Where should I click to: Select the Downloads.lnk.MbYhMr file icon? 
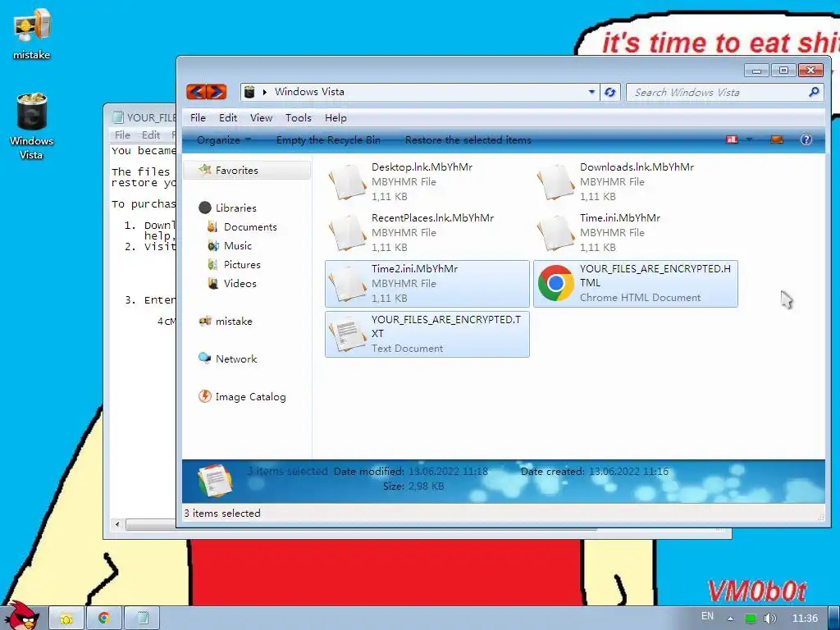[555, 182]
